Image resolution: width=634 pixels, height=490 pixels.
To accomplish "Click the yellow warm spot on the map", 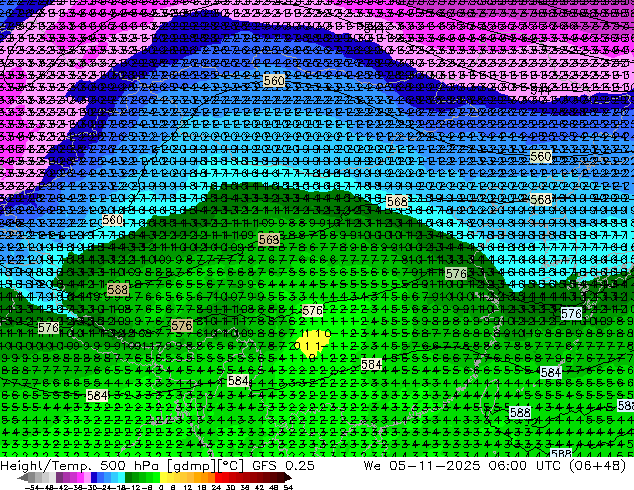I will tap(311, 343).
